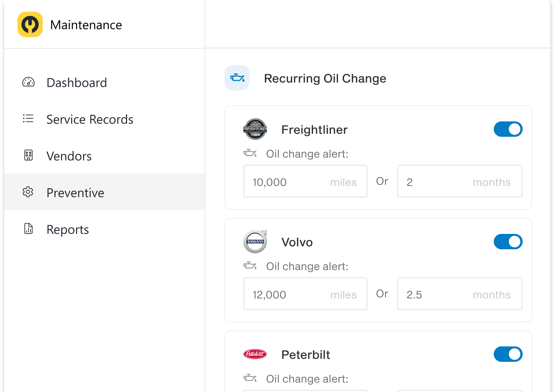This screenshot has height=392, width=554.
Task: Switch to the Dashboard section
Action: [x=77, y=82]
